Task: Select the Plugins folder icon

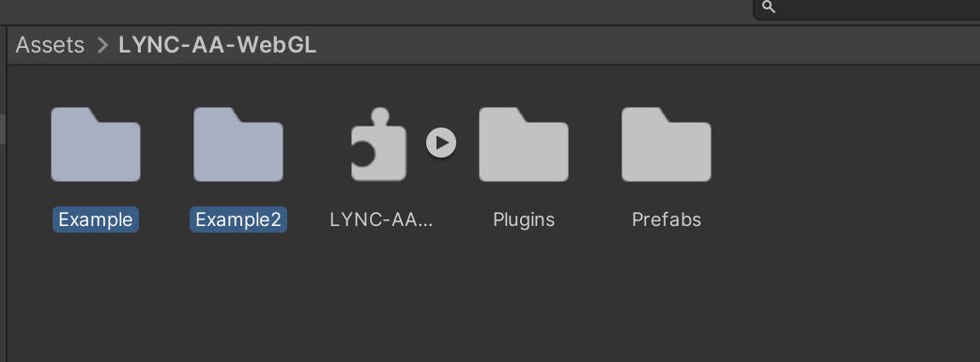Action: (524, 144)
